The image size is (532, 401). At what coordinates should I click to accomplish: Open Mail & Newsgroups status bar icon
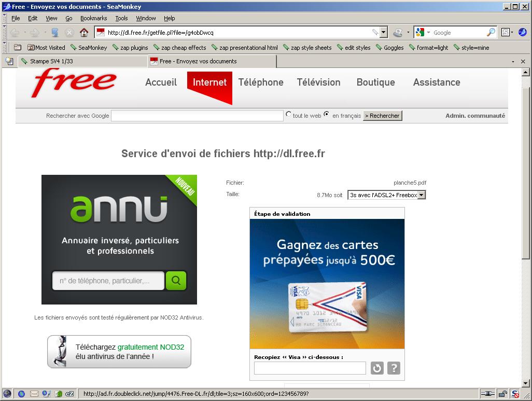click(x=34, y=394)
